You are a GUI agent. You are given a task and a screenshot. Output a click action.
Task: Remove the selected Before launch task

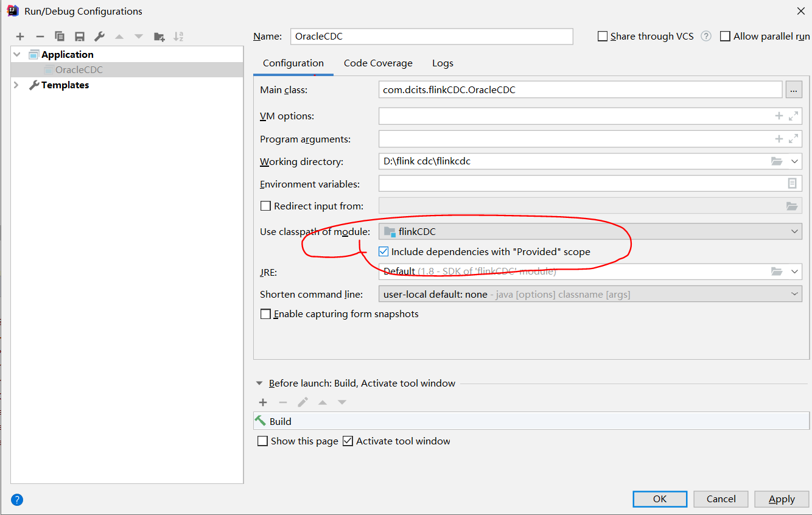pyautogui.click(x=283, y=402)
